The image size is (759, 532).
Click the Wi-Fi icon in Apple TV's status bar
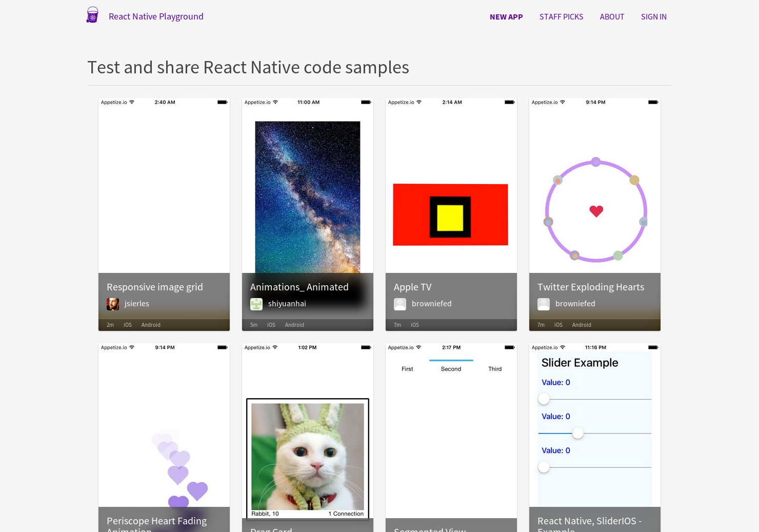click(x=418, y=102)
